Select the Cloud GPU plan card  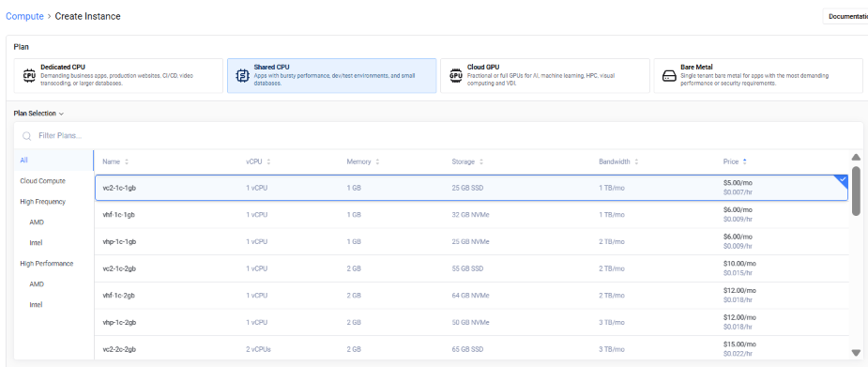[x=544, y=76]
